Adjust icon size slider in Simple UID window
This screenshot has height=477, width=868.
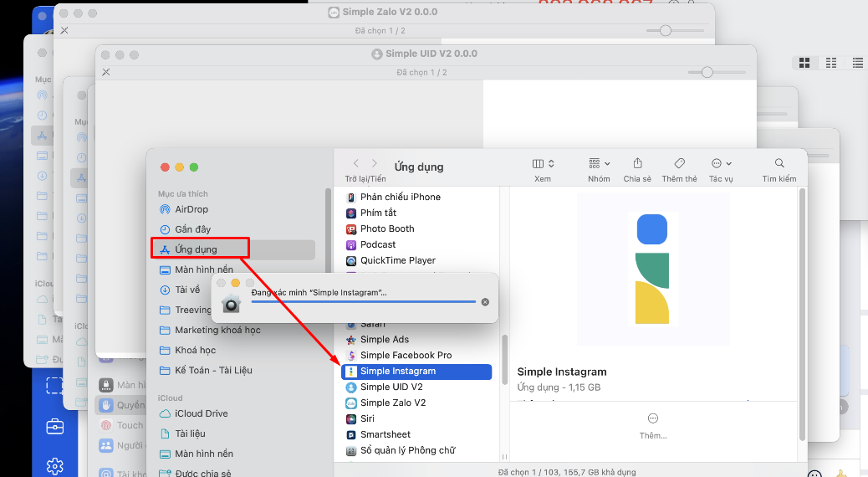707,73
